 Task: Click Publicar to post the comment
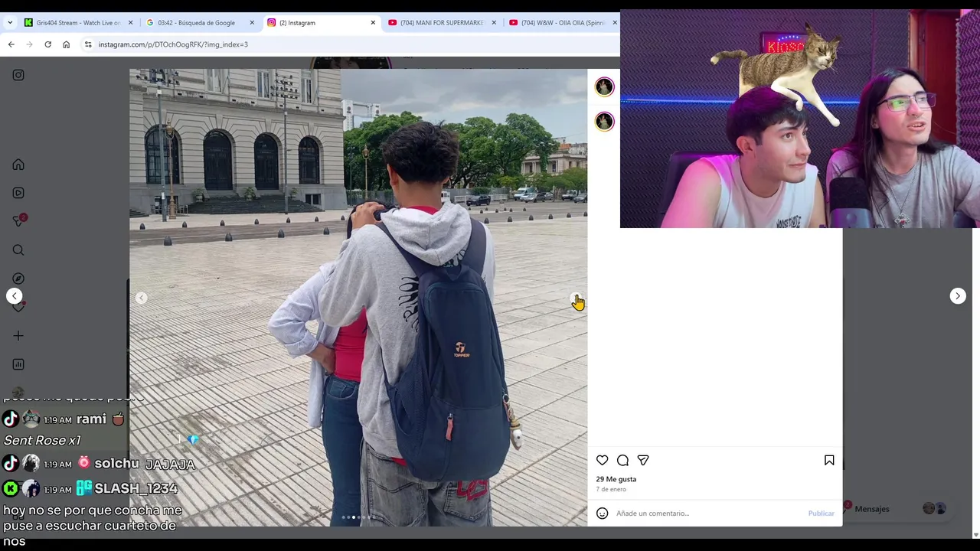tap(821, 514)
